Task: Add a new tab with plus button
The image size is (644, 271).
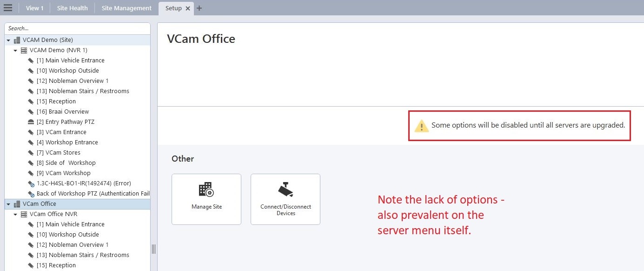Action: 199,8
